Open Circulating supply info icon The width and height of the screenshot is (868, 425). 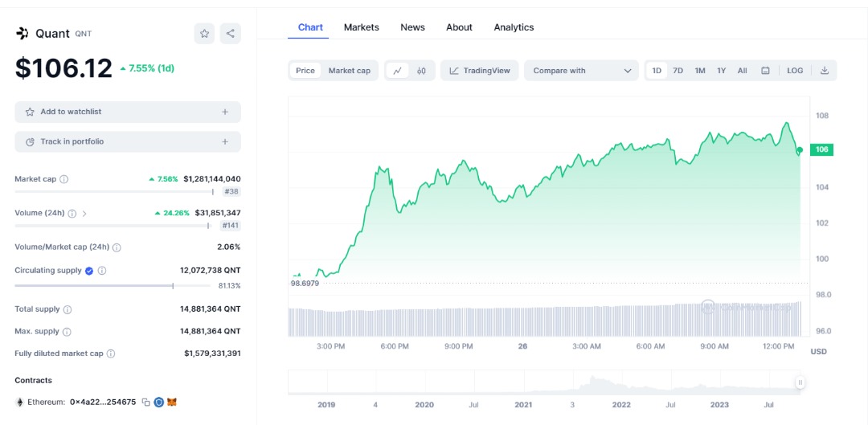coord(102,271)
